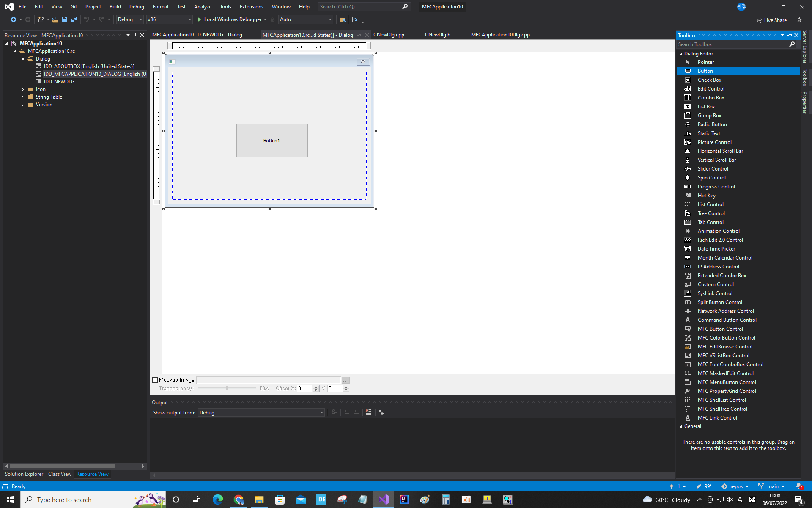Click the Offset X value field
Screen dimensions: 812x508
305,389
